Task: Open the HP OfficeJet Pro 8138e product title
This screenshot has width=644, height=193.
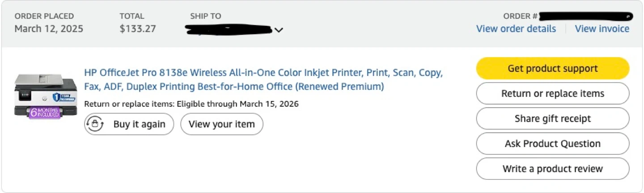Action: click(263, 80)
